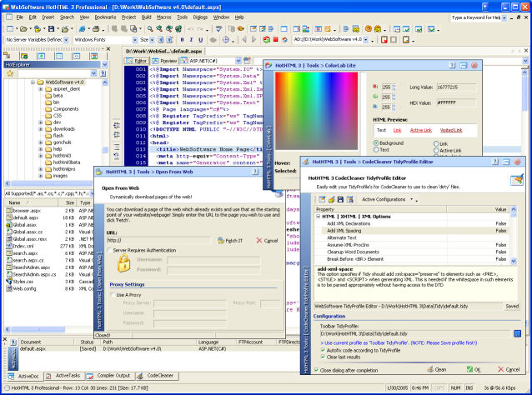Open the Active Configurations dropdown
The width and height of the screenshot is (532, 395).
click(x=412, y=199)
